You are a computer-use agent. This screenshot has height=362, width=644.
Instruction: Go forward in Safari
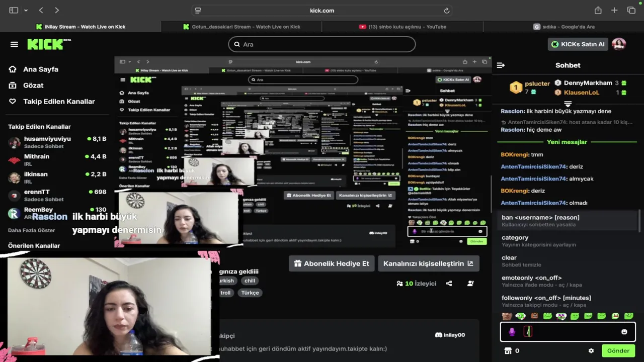[x=56, y=10]
